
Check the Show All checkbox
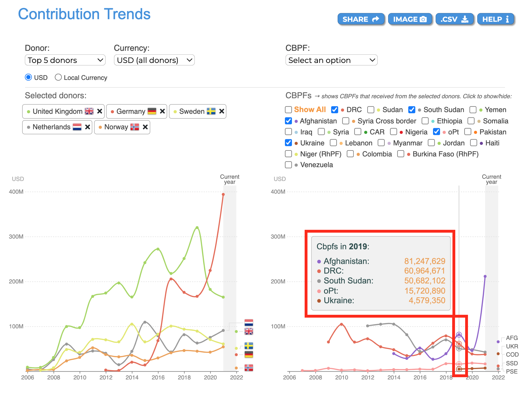[288, 110]
